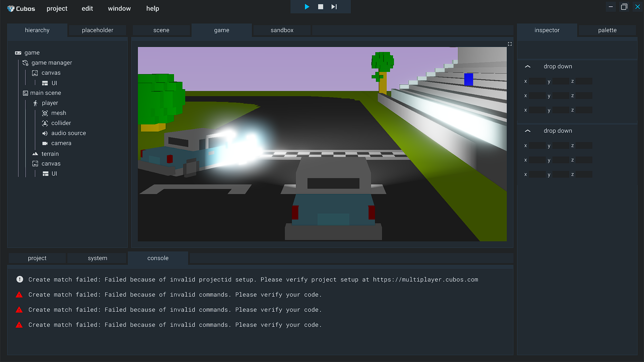644x362 pixels.
Task: Click the game manager gear icon
Action: [25, 63]
